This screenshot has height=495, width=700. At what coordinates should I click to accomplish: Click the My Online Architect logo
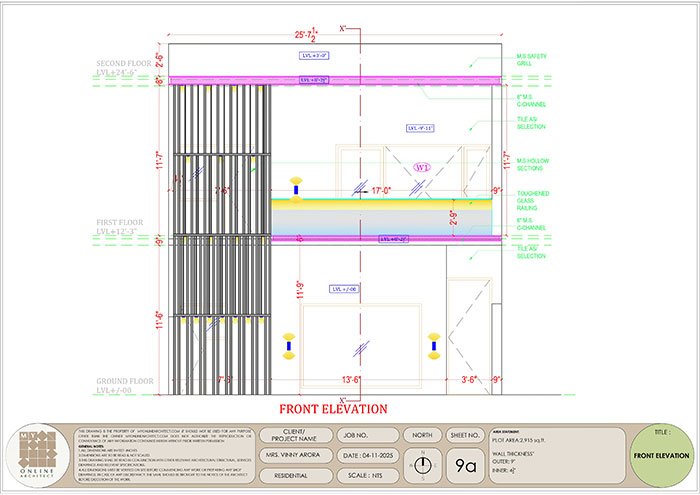[x=38, y=456]
